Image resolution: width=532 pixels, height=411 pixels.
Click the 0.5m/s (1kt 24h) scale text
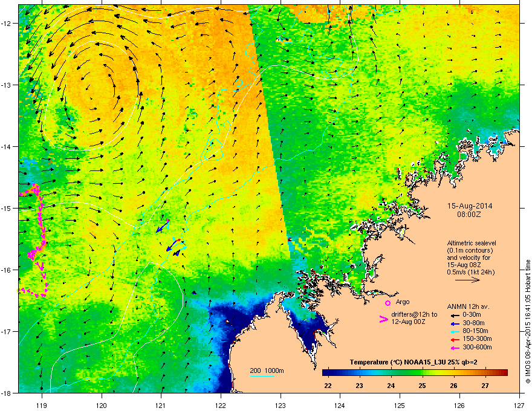[471, 272]
